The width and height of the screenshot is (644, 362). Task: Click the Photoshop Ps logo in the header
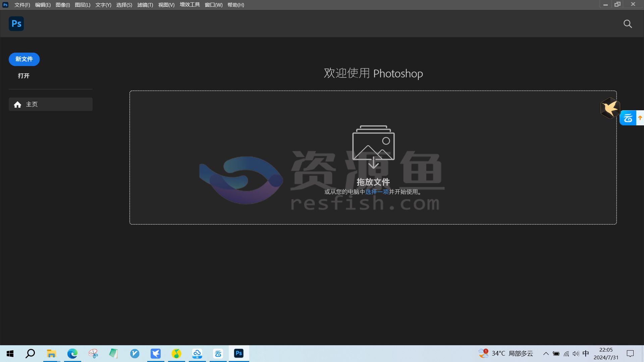16,24
